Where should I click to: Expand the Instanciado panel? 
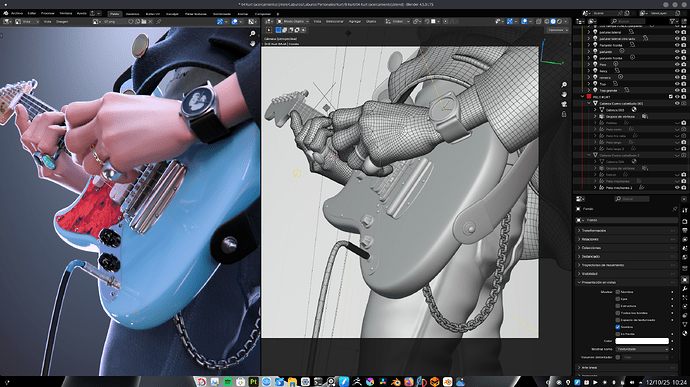[627, 256]
